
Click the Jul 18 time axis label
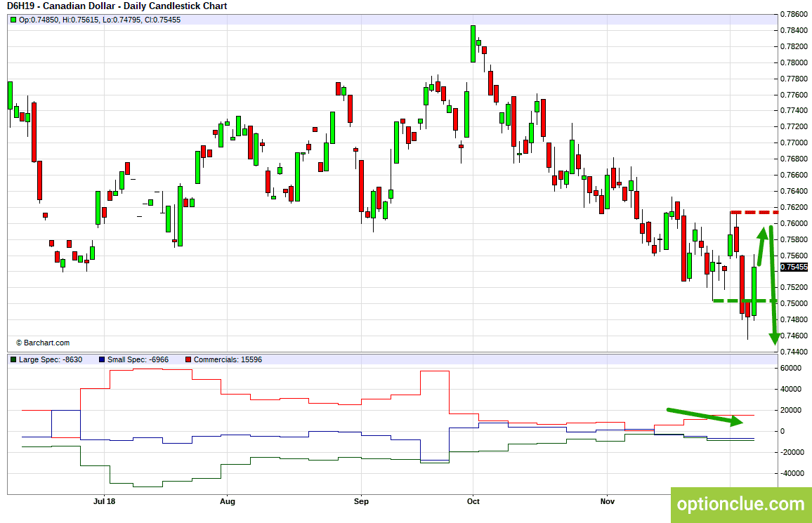click(x=104, y=501)
